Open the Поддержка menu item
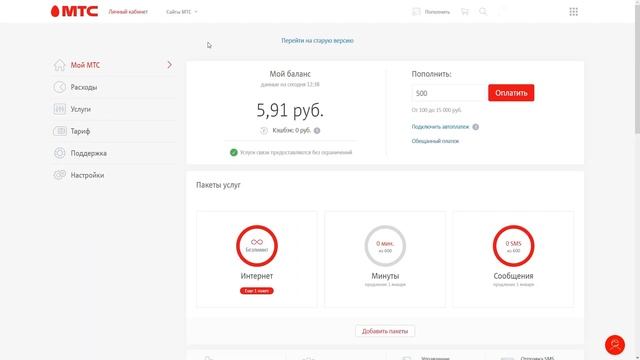 (x=89, y=153)
